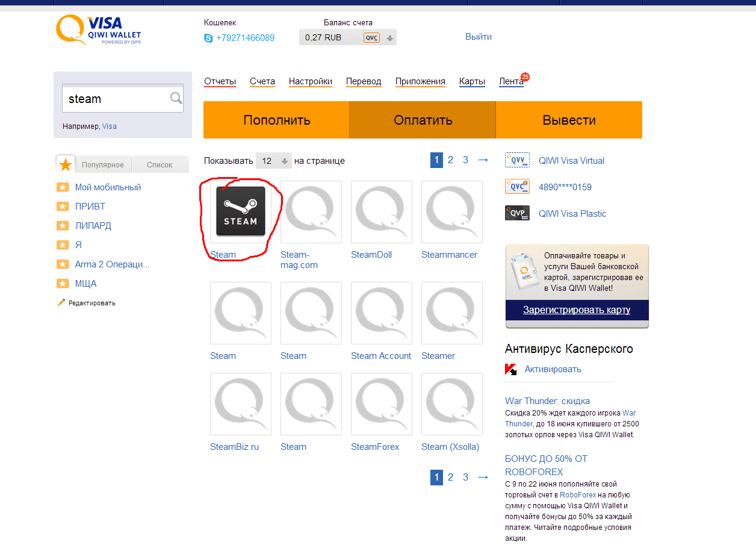Click the Пополнить button

[276, 120]
